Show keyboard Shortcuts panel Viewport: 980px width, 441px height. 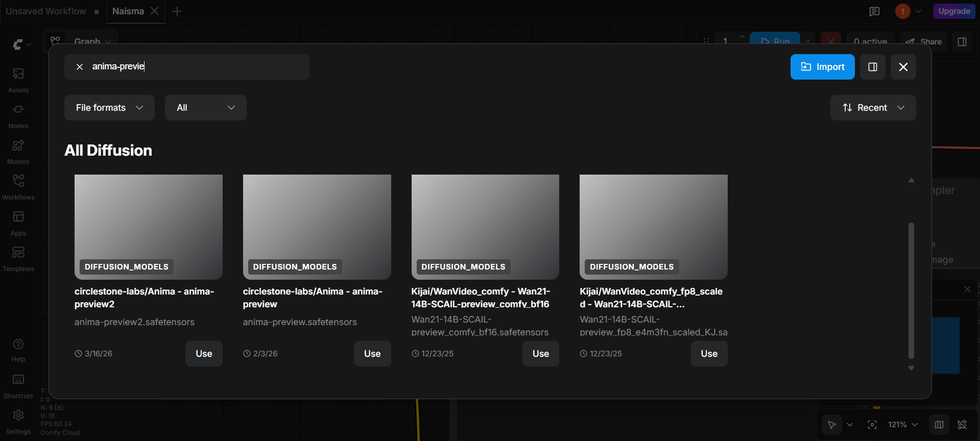coord(18,386)
